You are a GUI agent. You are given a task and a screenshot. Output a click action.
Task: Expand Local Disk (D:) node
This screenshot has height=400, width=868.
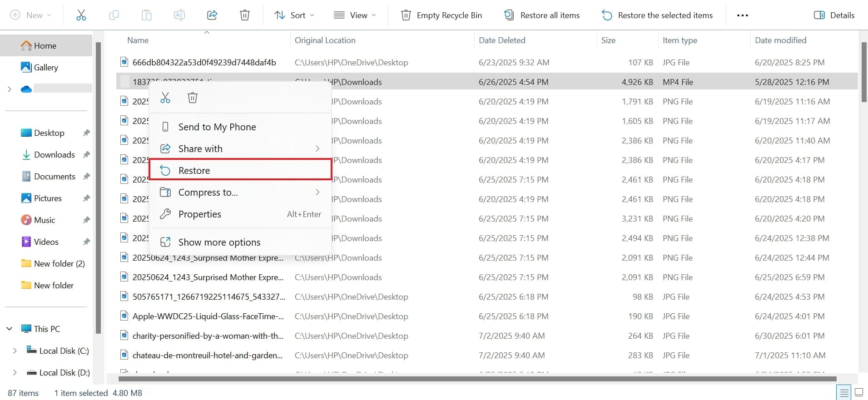click(x=15, y=372)
